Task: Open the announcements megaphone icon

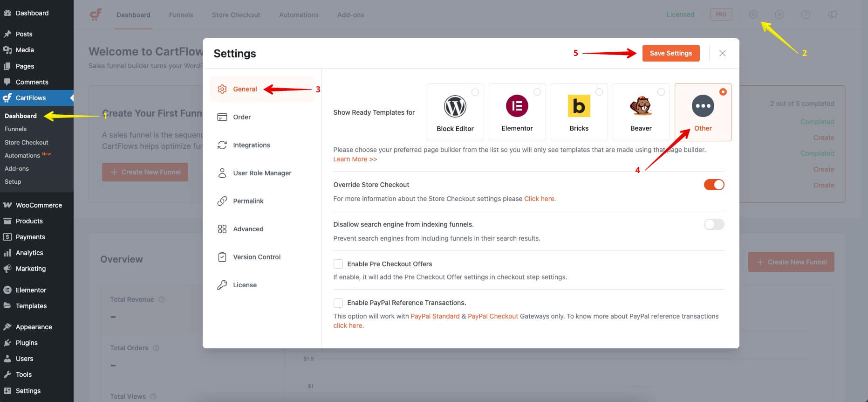Action: click(x=832, y=14)
